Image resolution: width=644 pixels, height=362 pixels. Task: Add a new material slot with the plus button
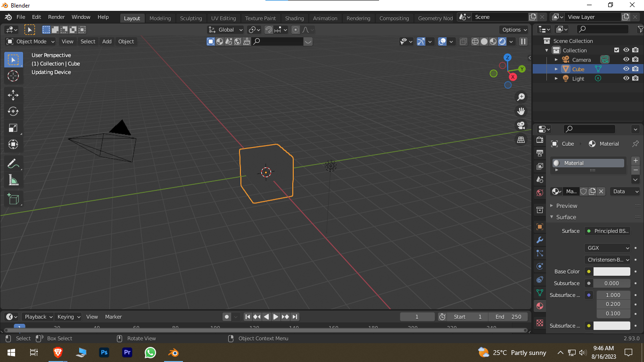coord(636,160)
